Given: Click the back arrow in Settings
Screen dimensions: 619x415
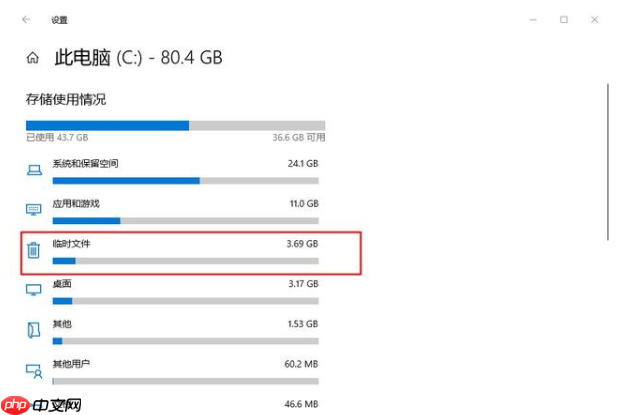Looking at the screenshot, I should 26,19.
